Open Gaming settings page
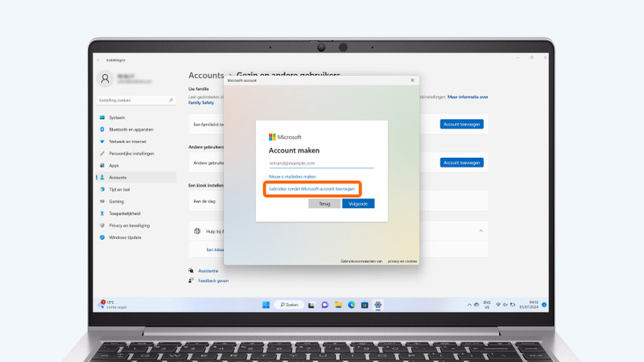 [117, 202]
